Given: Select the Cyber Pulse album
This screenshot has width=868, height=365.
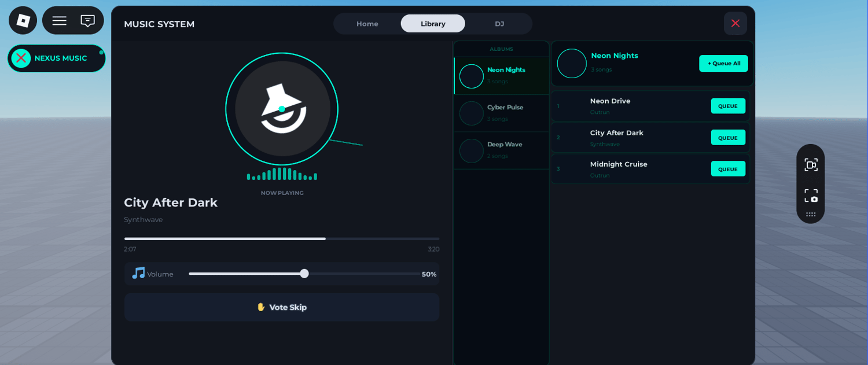Looking at the screenshot, I should click(x=502, y=113).
